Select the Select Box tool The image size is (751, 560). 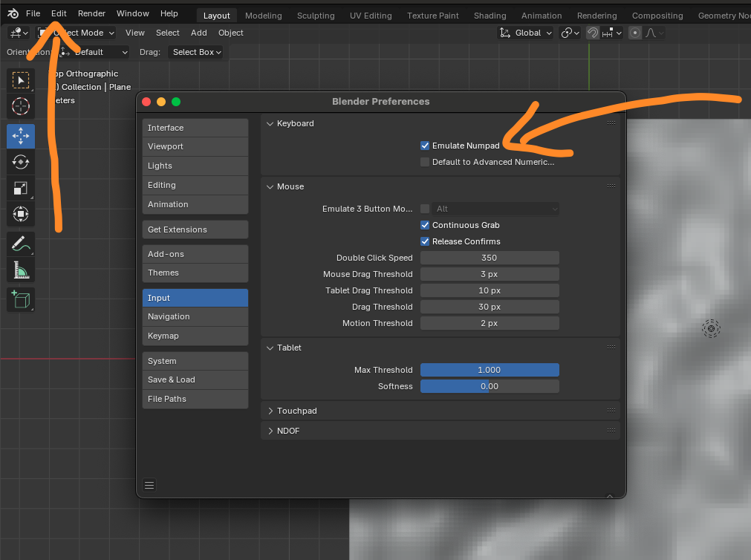click(21, 80)
